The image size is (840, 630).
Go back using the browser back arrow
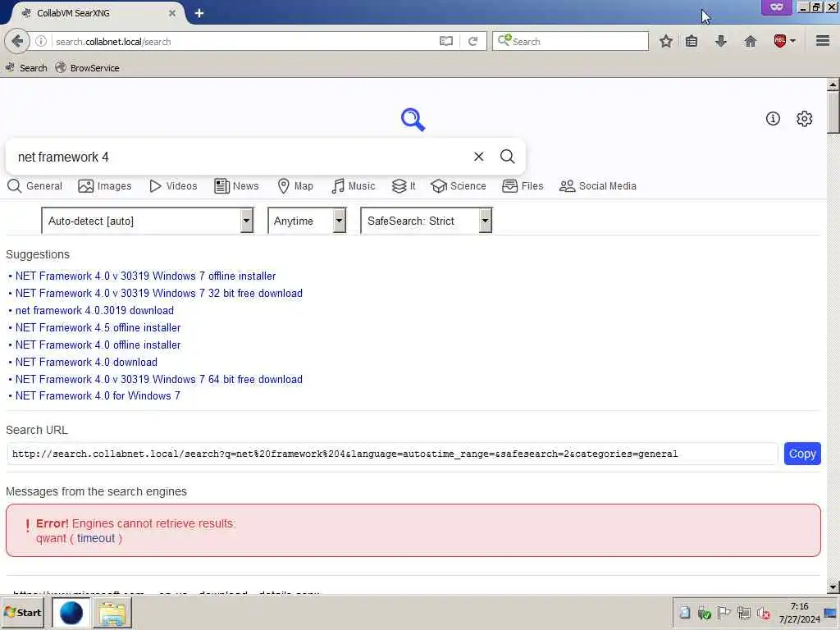click(x=17, y=41)
